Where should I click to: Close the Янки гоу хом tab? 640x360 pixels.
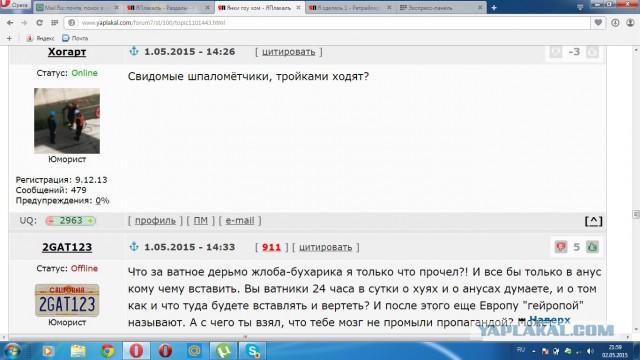point(298,8)
